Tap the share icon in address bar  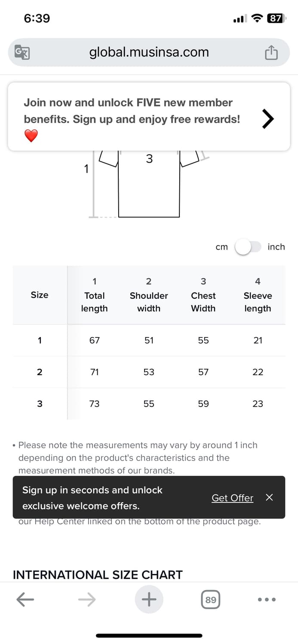pos(271,53)
